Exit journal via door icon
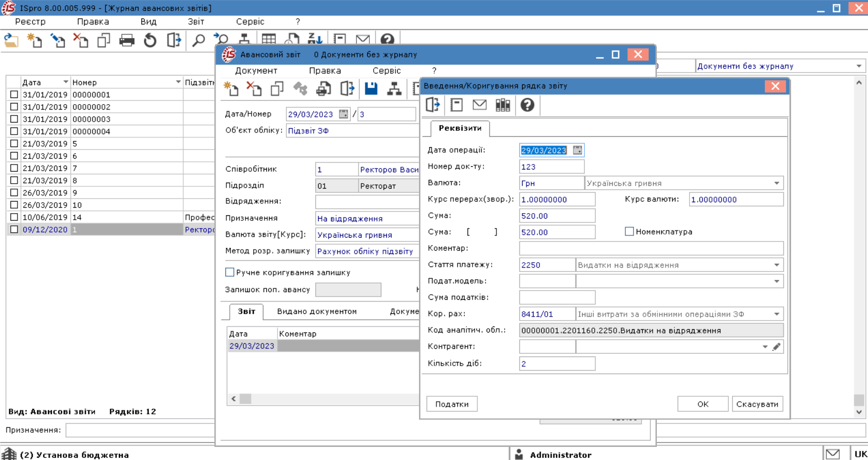Screen dimensions: 868x460 pos(173,40)
